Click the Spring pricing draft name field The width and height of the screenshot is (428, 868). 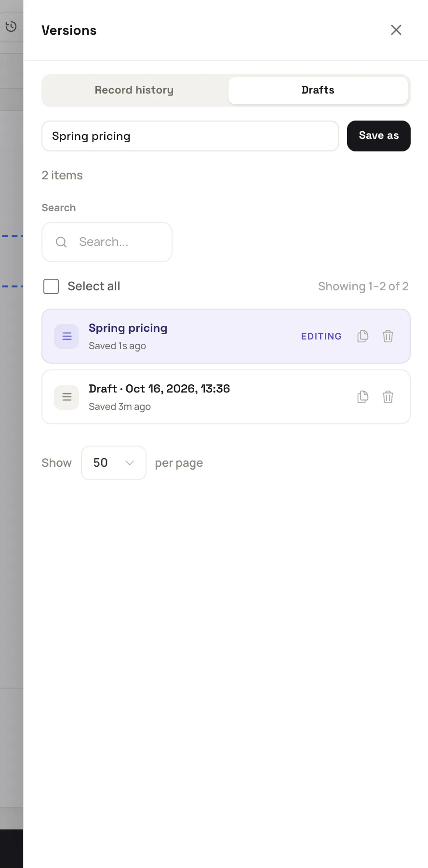(x=190, y=136)
